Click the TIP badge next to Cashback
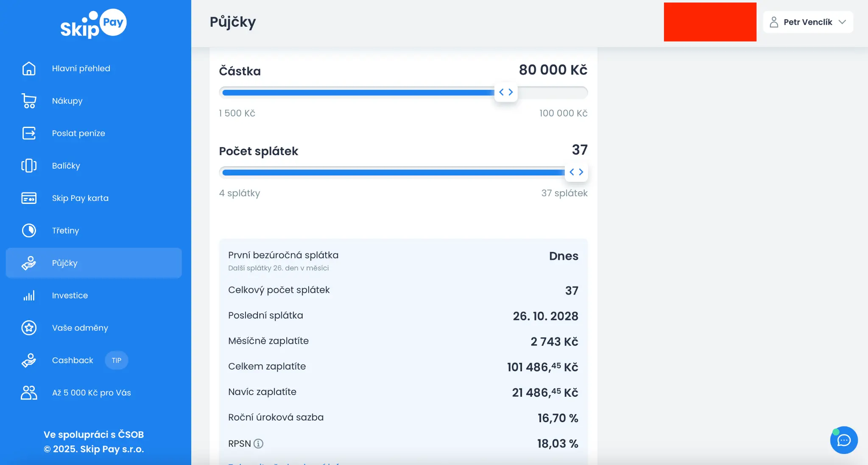 [117, 360]
